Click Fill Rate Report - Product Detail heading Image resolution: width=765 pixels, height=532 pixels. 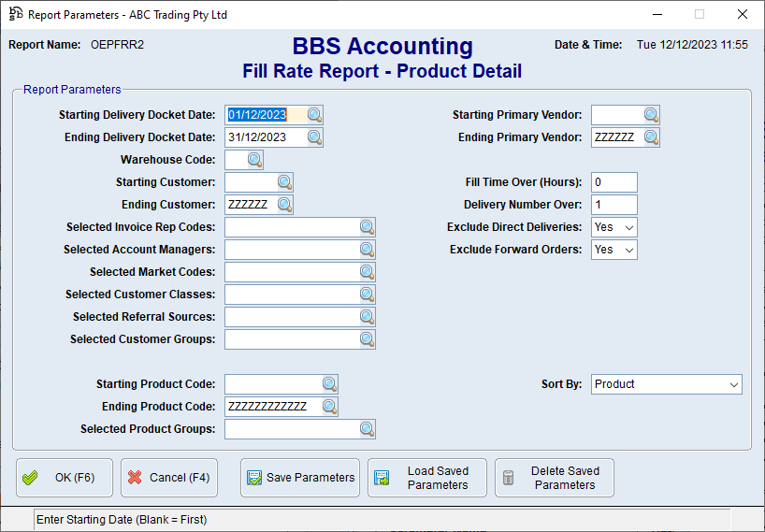pos(382,71)
